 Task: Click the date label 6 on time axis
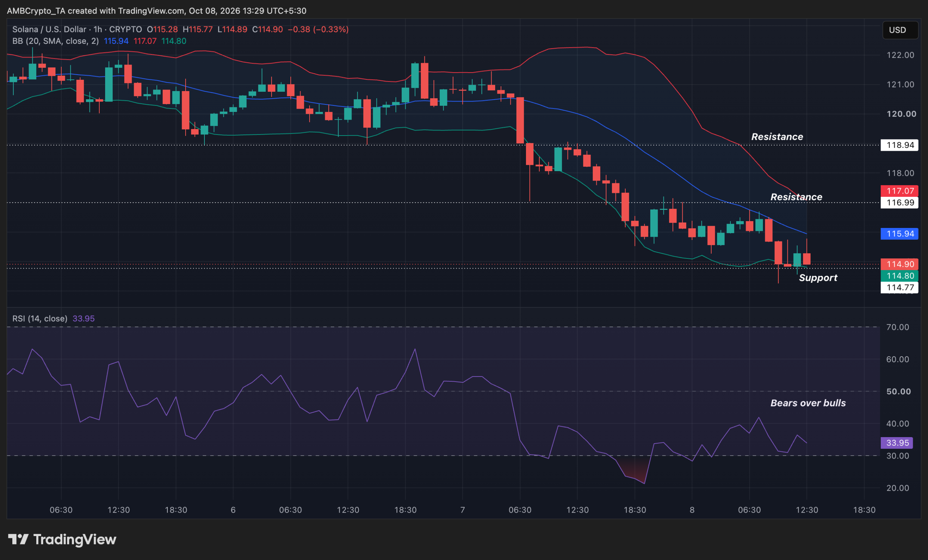pos(233,510)
